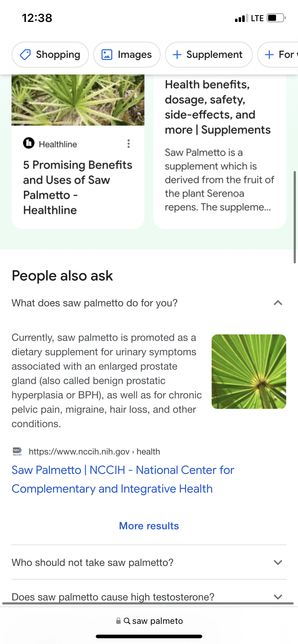The image size is (298, 644).
Task: Open Healthline card three-dot menu
Action: coord(128,144)
